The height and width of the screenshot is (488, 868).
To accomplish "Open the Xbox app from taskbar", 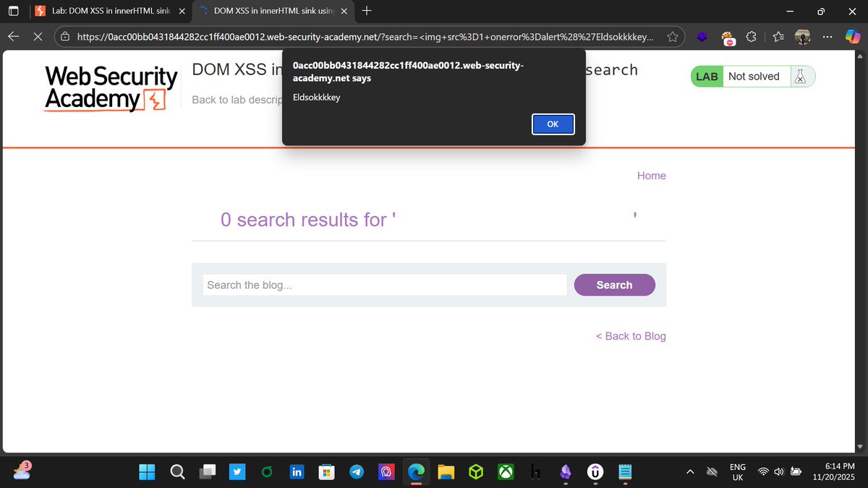I will 506,472.
